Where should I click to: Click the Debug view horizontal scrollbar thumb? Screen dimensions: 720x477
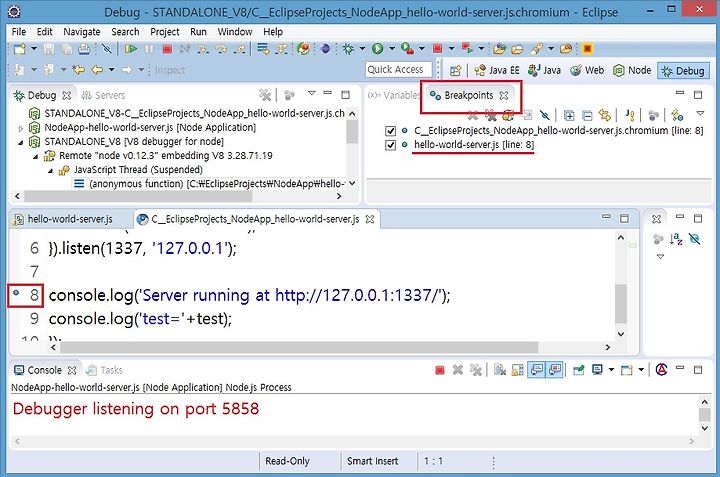click(138, 196)
